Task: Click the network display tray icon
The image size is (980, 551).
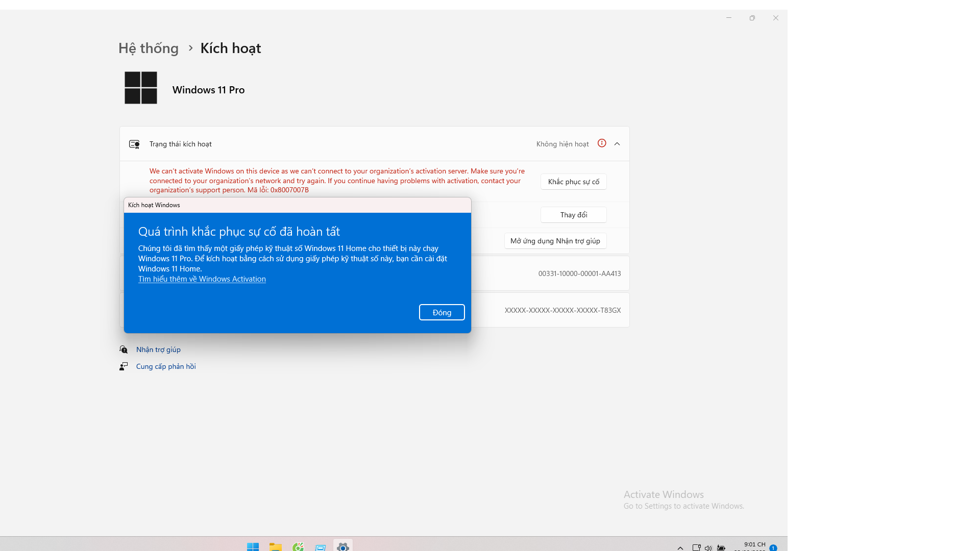Action: point(696,548)
